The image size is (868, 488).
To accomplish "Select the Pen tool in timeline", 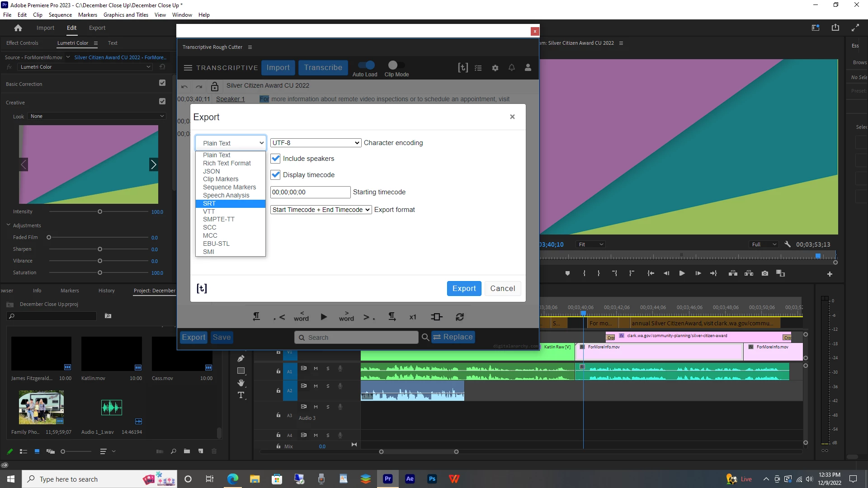I will click(x=241, y=358).
